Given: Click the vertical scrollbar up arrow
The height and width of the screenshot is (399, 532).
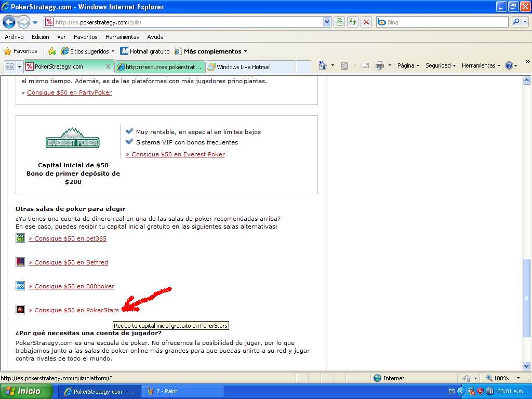Looking at the screenshot, I should (x=527, y=81).
